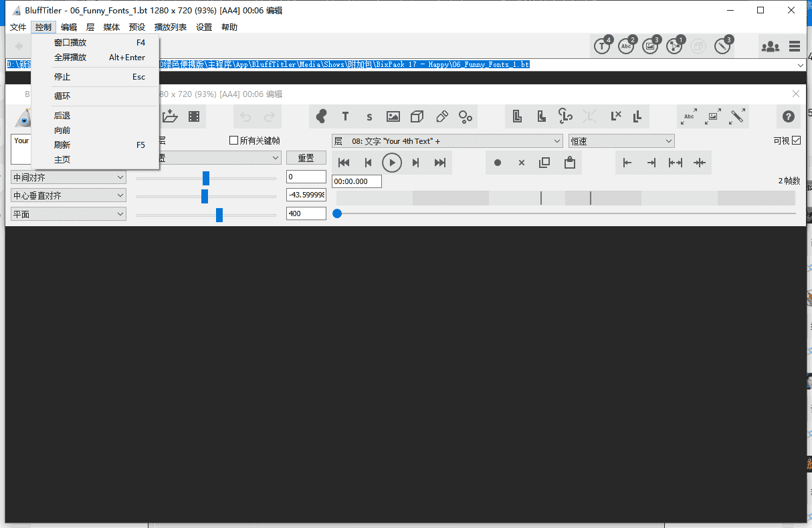Image resolution: width=812 pixels, height=528 pixels.
Task: Expand the 中间对齐 alignment dropdown
Action: point(67,177)
